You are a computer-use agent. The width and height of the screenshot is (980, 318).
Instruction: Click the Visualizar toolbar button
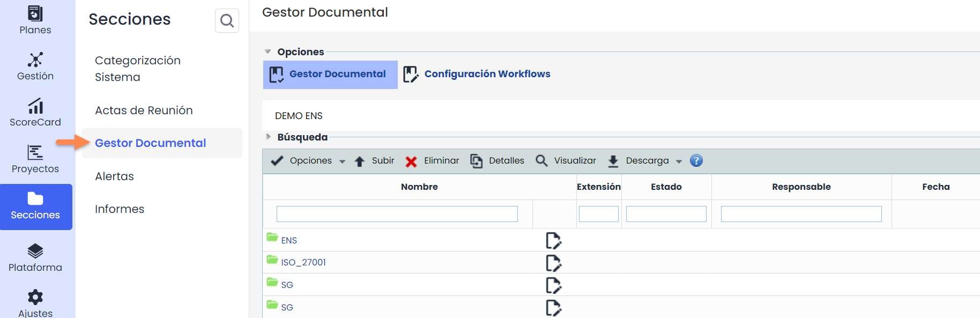click(566, 161)
